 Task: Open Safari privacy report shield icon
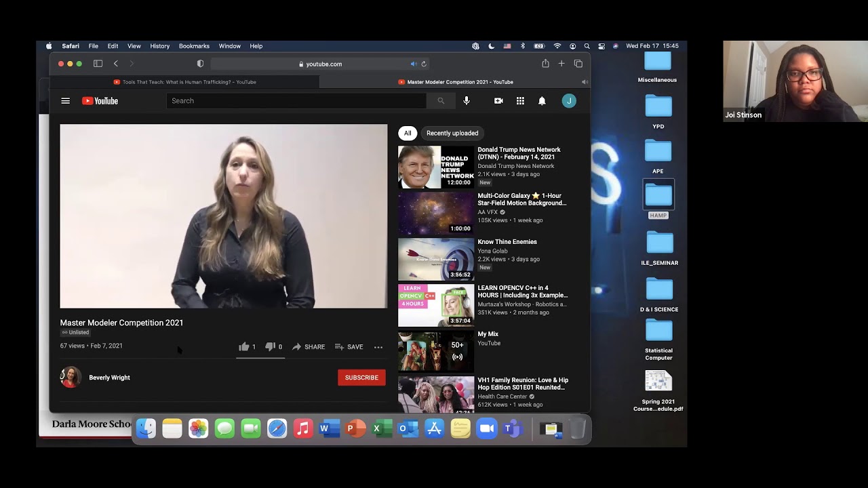200,64
